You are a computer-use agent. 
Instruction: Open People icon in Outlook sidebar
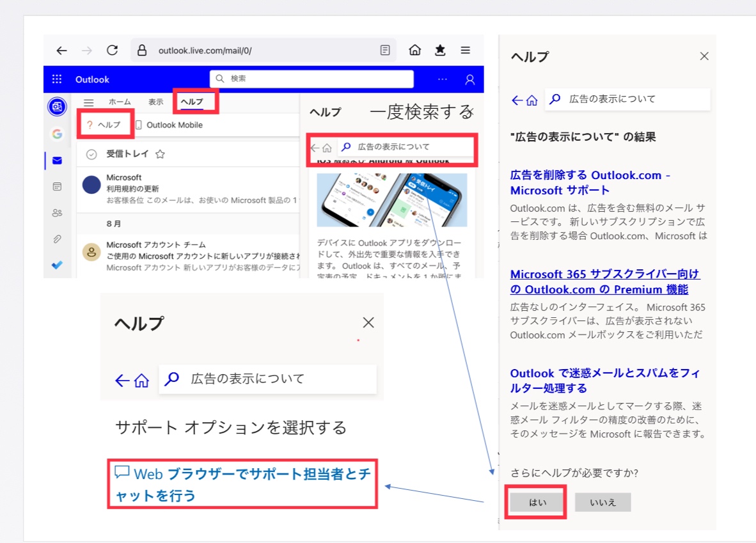pyautogui.click(x=57, y=213)
